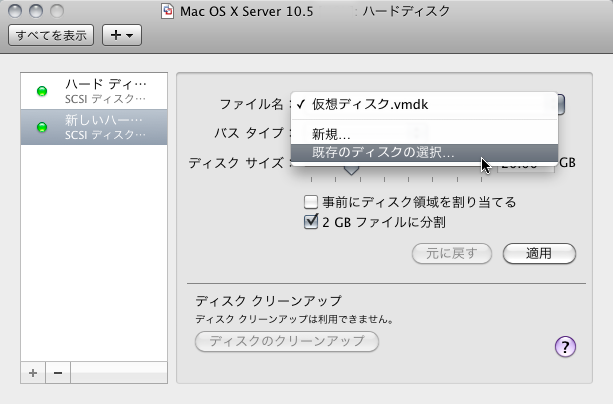613x404 pixels.
Task: Click the 元に戻す button
Action: (452, 252)
